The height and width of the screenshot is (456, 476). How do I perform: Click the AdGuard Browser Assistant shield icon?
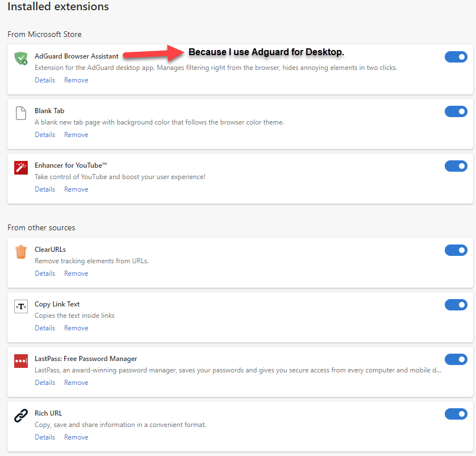point(21,57)
